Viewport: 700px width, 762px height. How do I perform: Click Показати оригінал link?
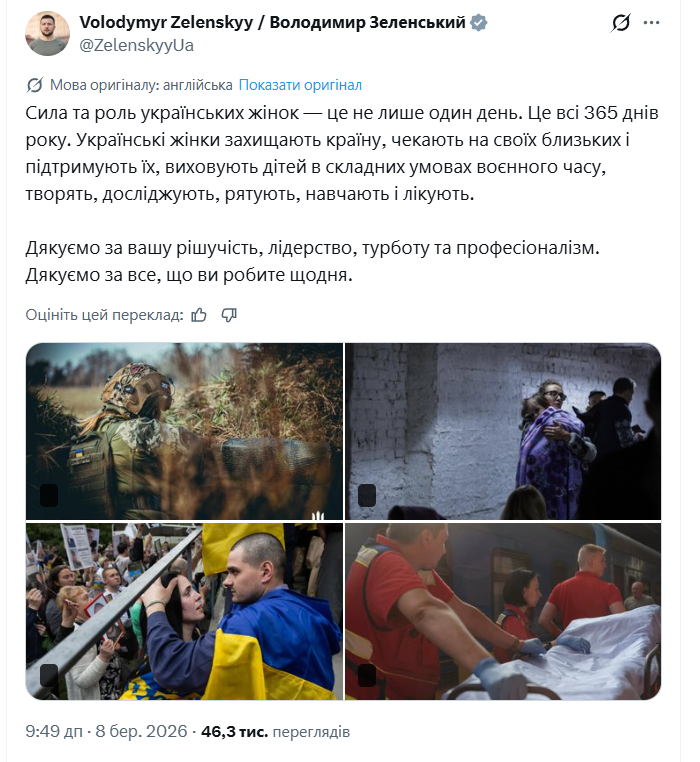300,85
